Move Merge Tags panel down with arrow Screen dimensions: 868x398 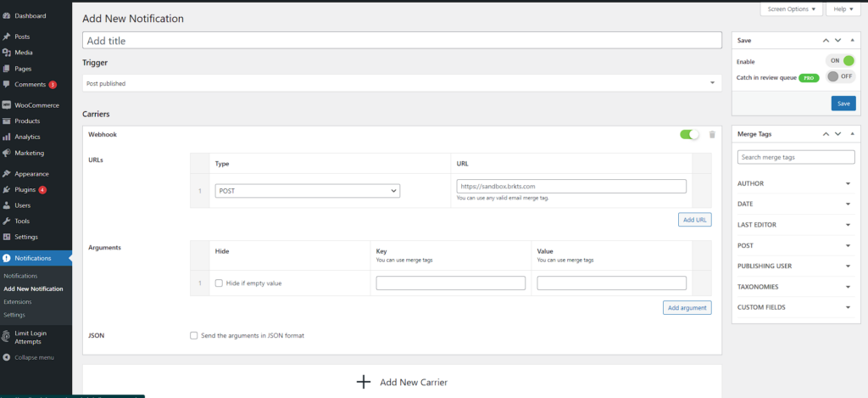click(x=838, y=134)
